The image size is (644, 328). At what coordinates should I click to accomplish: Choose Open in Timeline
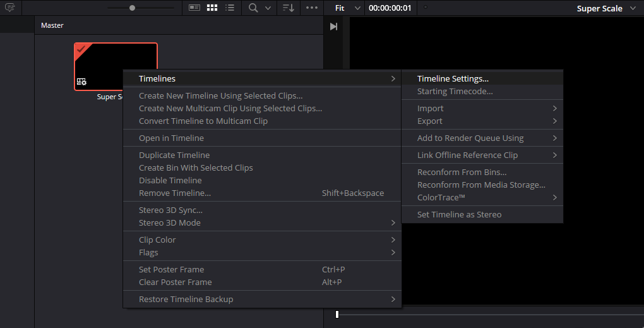pos(262,138)
